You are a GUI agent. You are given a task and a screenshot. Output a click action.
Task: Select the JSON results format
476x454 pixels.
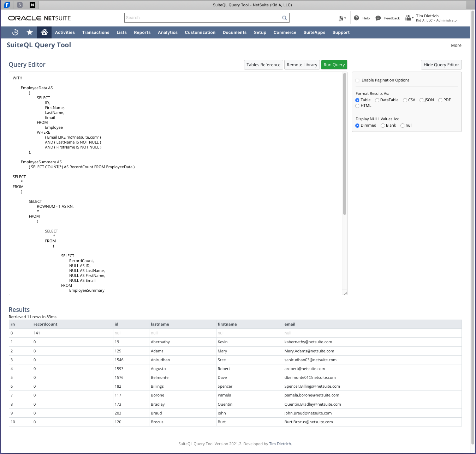421,100
